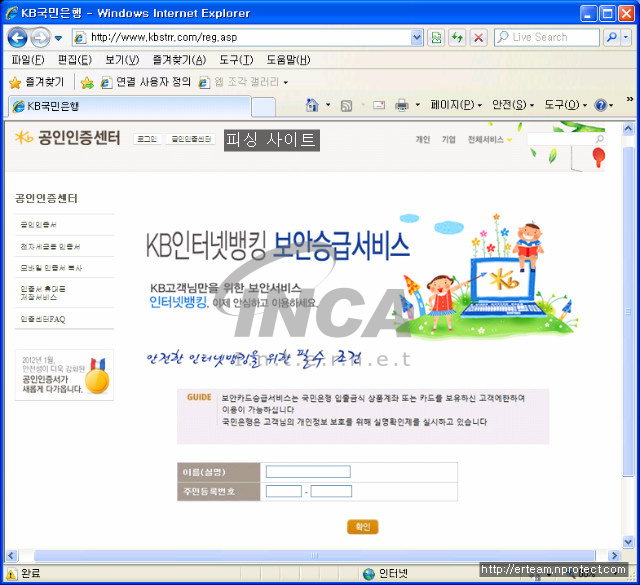Image resolution: width=640 pixels, height=585 pixels.
Task: Click the horizontal scrollbar left arrow
Action: click(11, 555)
